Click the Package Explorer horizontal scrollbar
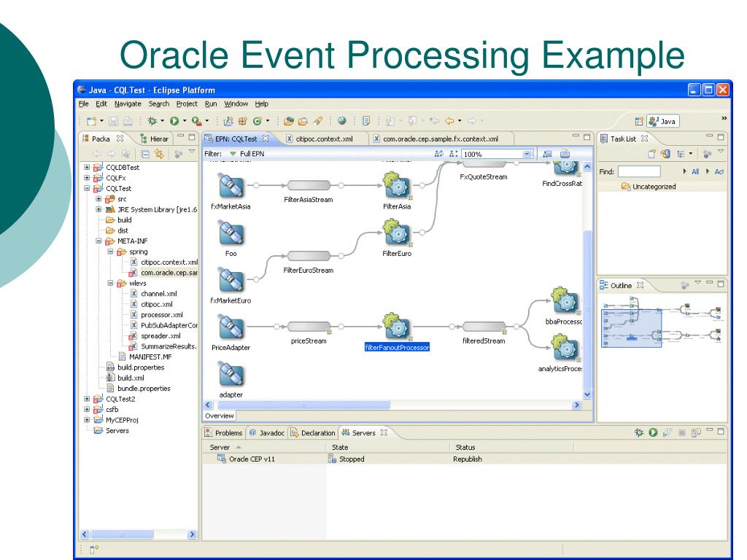This screenshot has height=560, width=747. click(122, 534)
